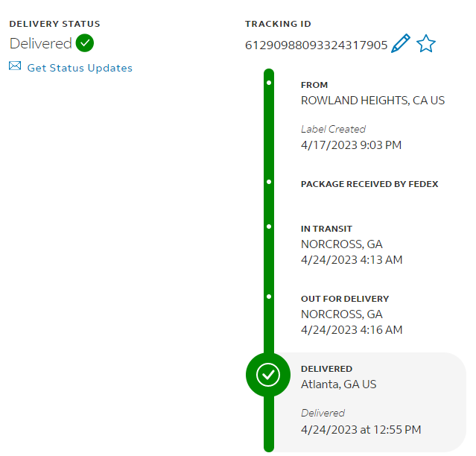The image size is (476, 456).
Task: Click the PACKAGE RECEIVED BY FEDEX heading
Action: click(369, 184)
